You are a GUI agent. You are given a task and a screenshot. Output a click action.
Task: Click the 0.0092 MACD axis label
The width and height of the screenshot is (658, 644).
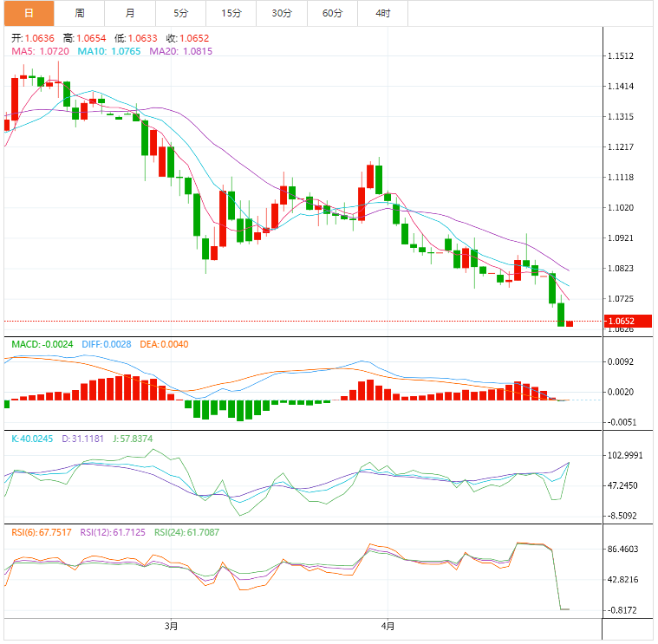621,361
